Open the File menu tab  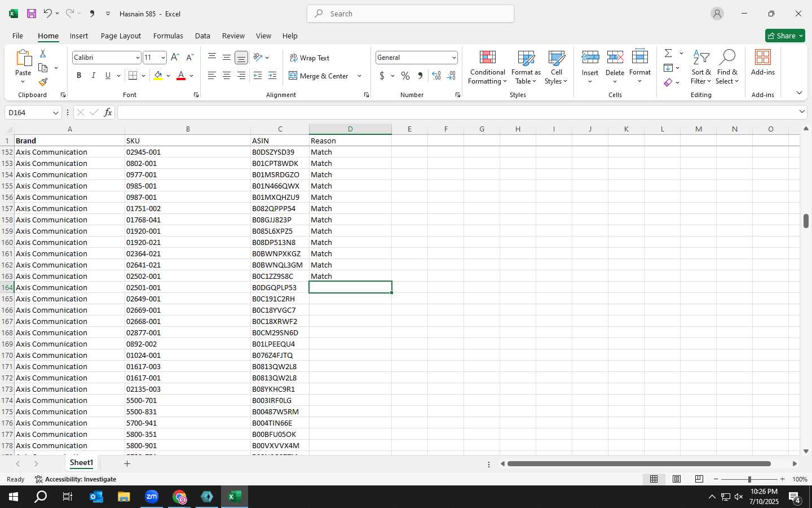click(17, 36)
